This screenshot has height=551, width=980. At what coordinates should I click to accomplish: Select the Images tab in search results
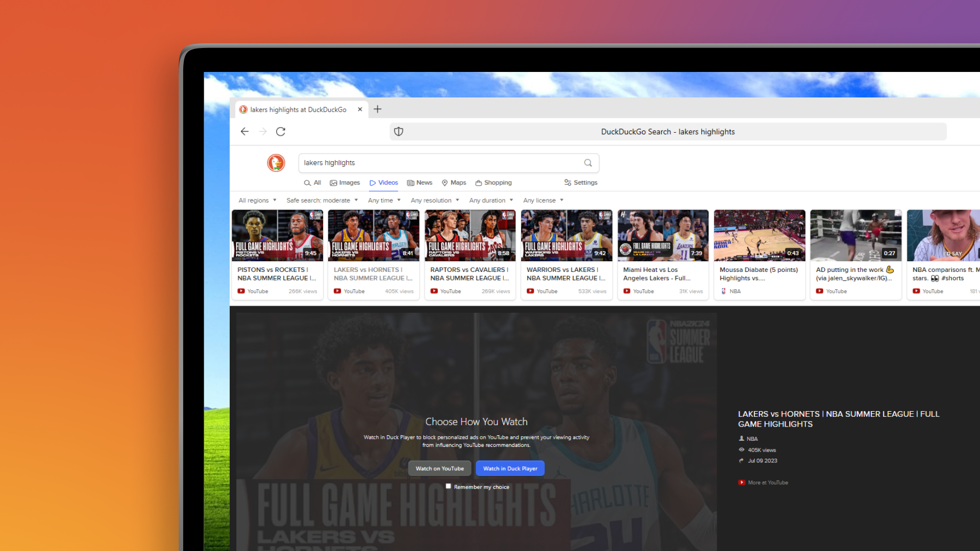344,182
